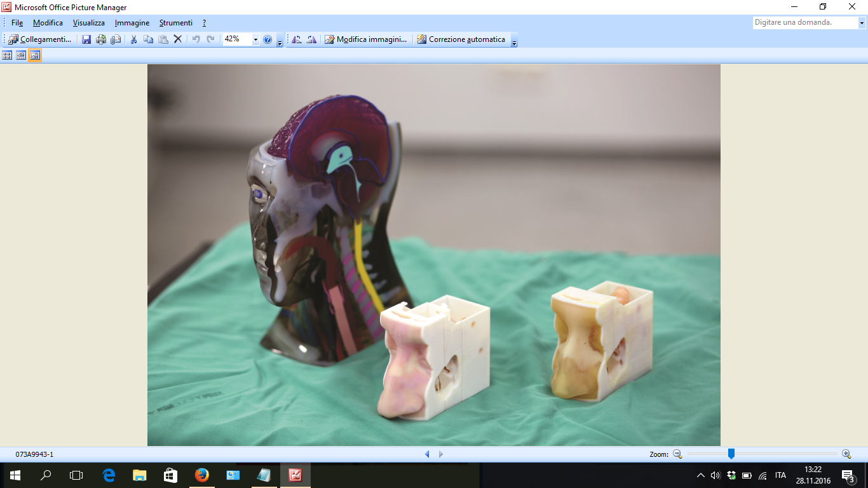Save the picture using the floppy icon

click(86, 39)
